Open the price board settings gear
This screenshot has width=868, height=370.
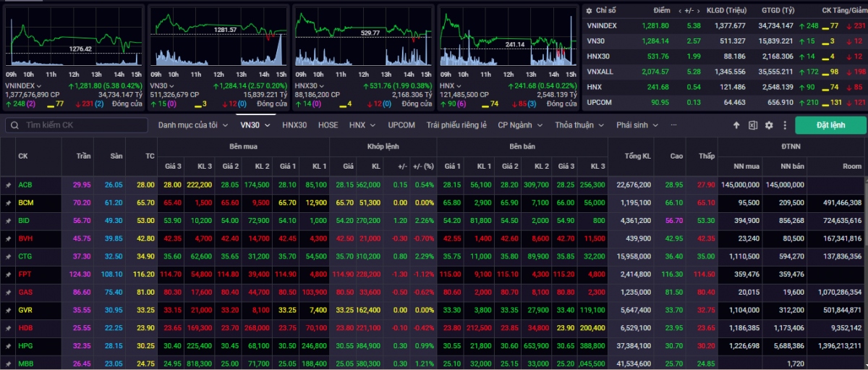(769, 125)
